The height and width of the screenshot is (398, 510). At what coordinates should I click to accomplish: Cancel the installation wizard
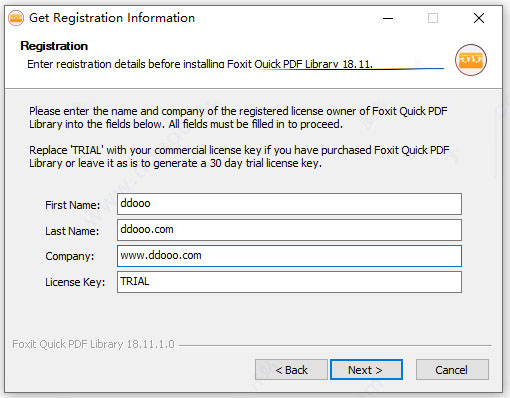(452, 370)
